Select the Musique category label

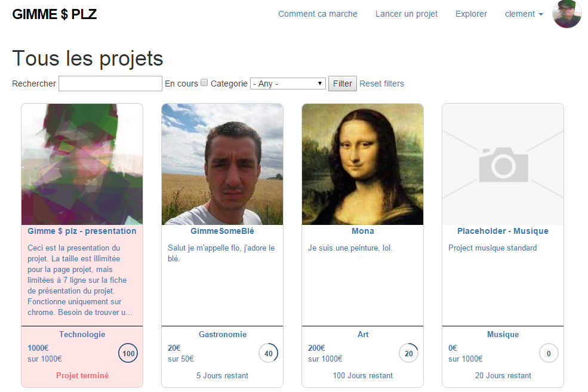pyautogui.click(x=503, y=334)
